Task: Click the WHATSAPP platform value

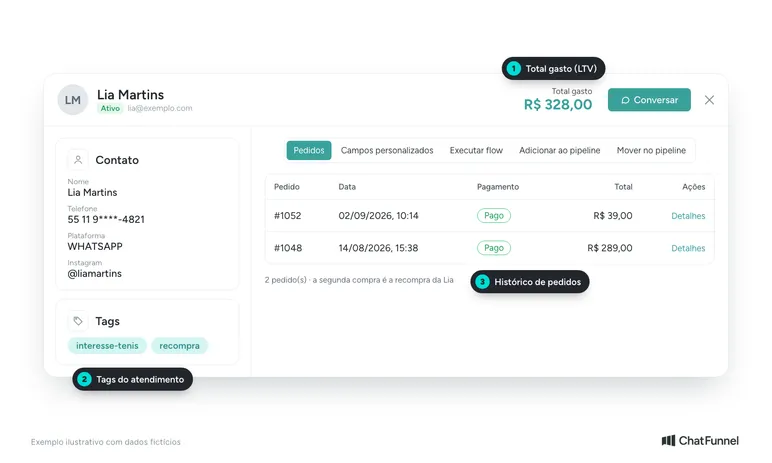Action: coord(95,246)
